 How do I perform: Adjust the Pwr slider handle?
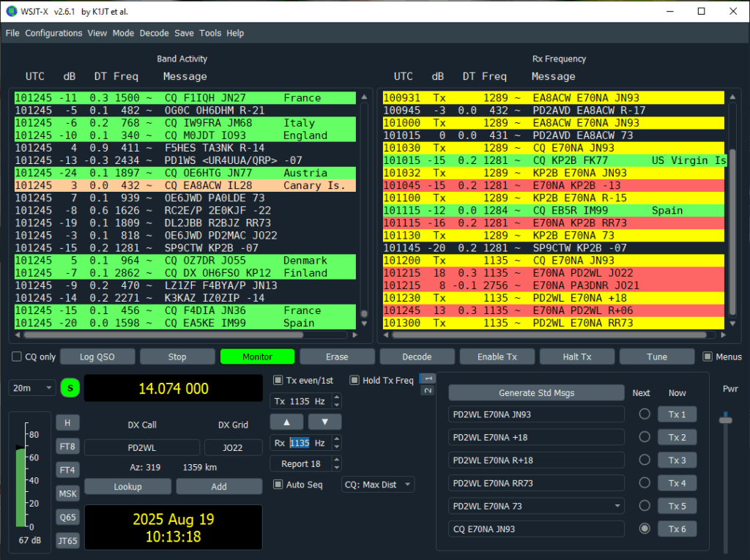(x=726, y=419)
